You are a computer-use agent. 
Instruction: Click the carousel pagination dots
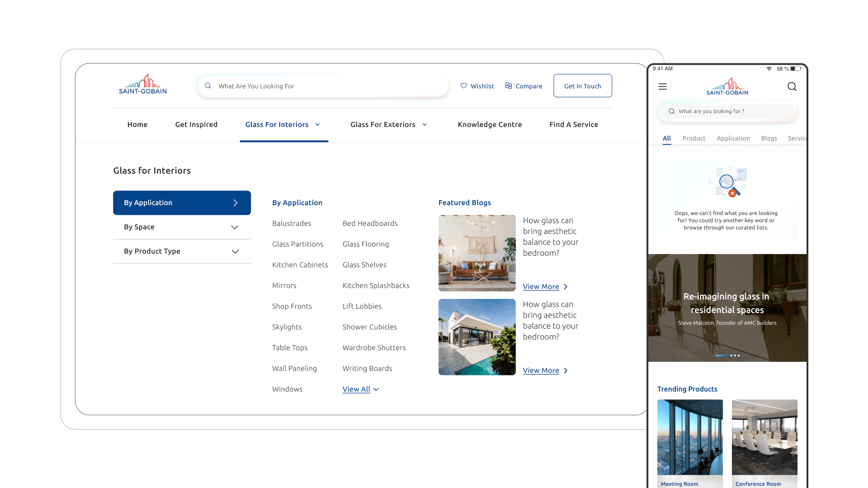click(728, 356)
